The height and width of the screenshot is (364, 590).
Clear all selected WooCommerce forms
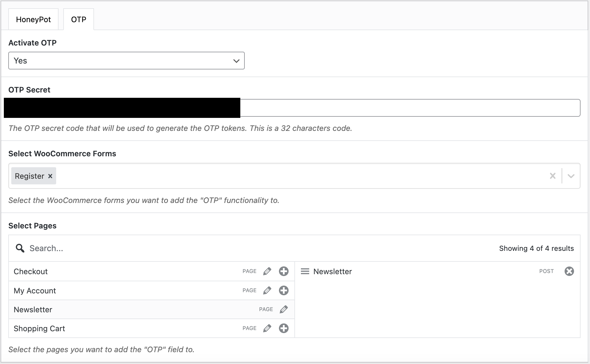pos(552,176)
